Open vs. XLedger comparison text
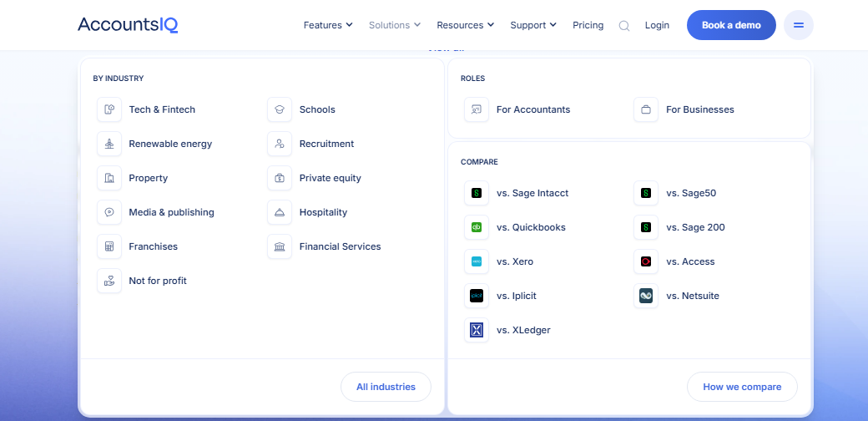Screen dimensions: 868x421 click(523, 330)
